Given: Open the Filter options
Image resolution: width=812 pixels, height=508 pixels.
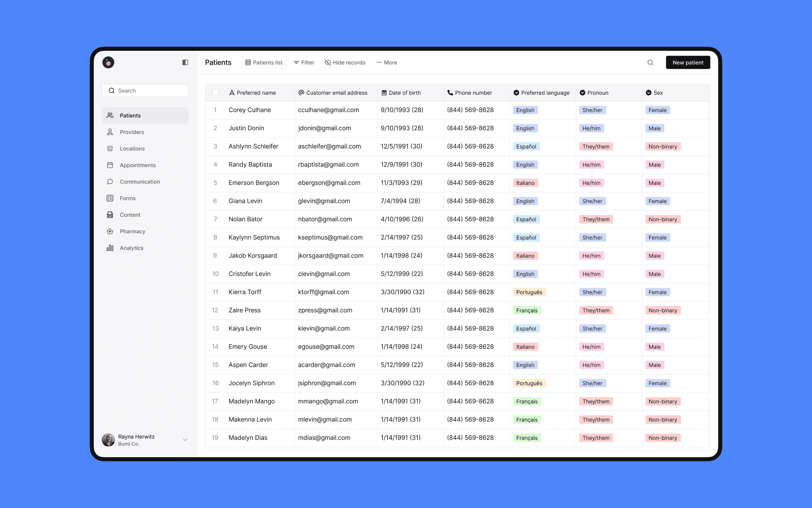Looking at the screenshot, I should tap(304, 63).
